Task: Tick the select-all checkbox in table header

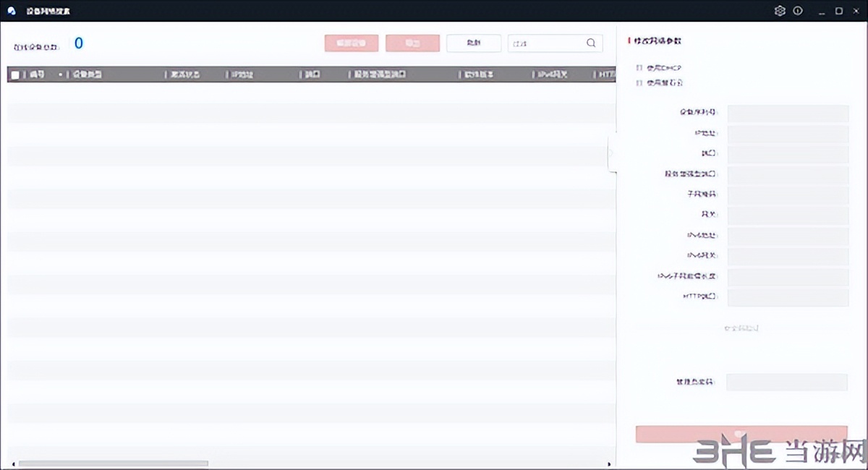Action: pyautogui.click(x=15, y=75)
